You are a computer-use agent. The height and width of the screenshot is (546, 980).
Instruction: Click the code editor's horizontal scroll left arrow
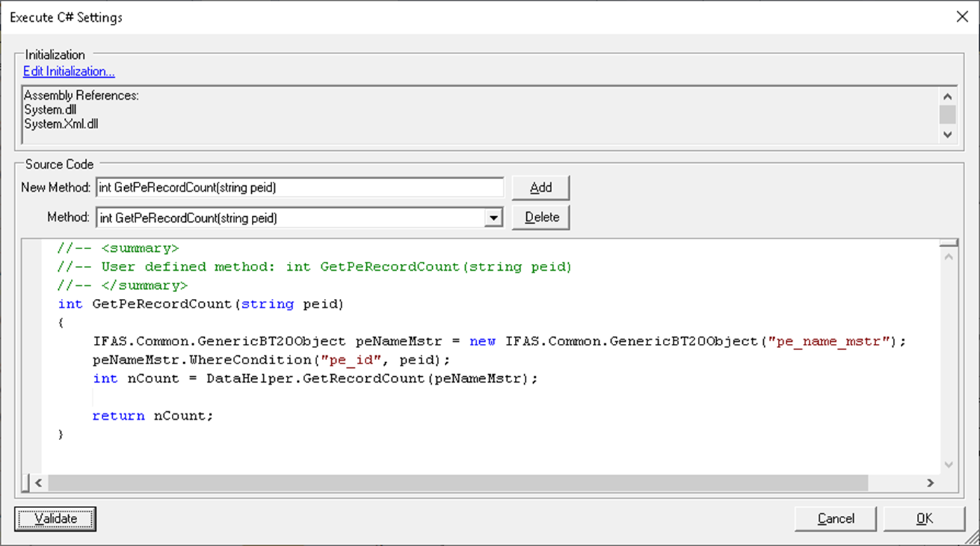39,483
